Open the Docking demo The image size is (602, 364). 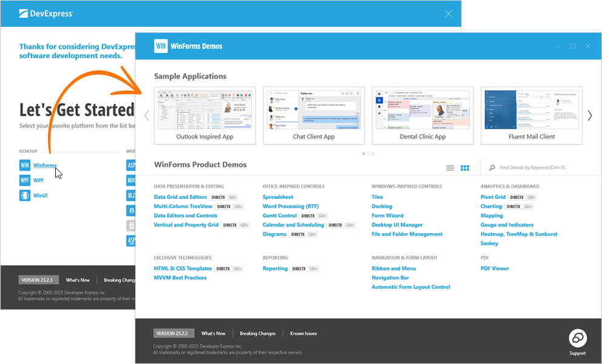382,206
